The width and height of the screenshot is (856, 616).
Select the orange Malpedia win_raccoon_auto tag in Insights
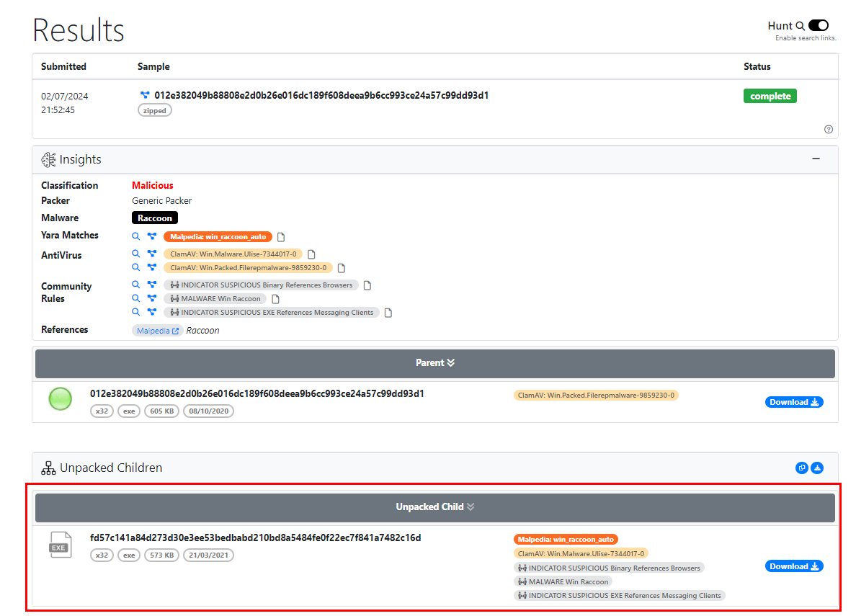pyautogui.click(x=218, y=236)
